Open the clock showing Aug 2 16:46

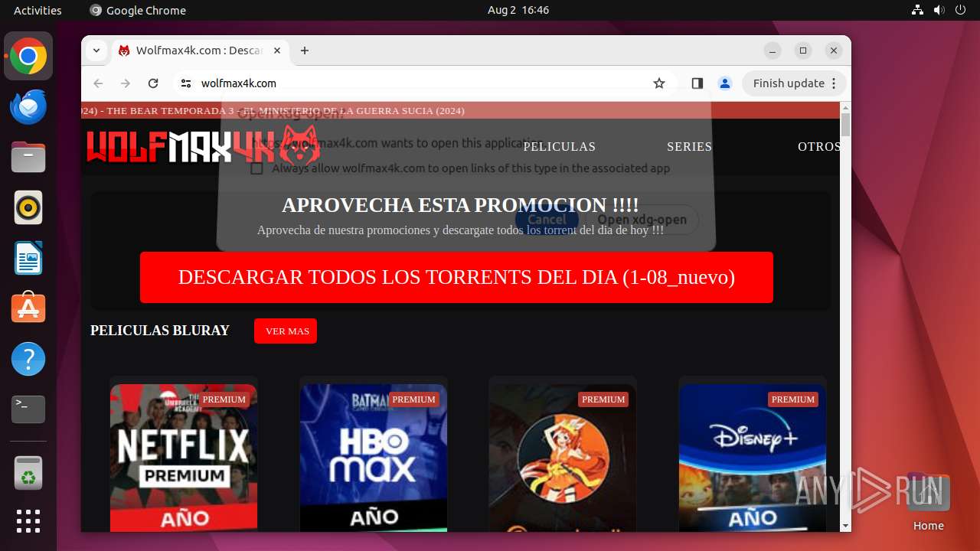click(x=518, y=10)
